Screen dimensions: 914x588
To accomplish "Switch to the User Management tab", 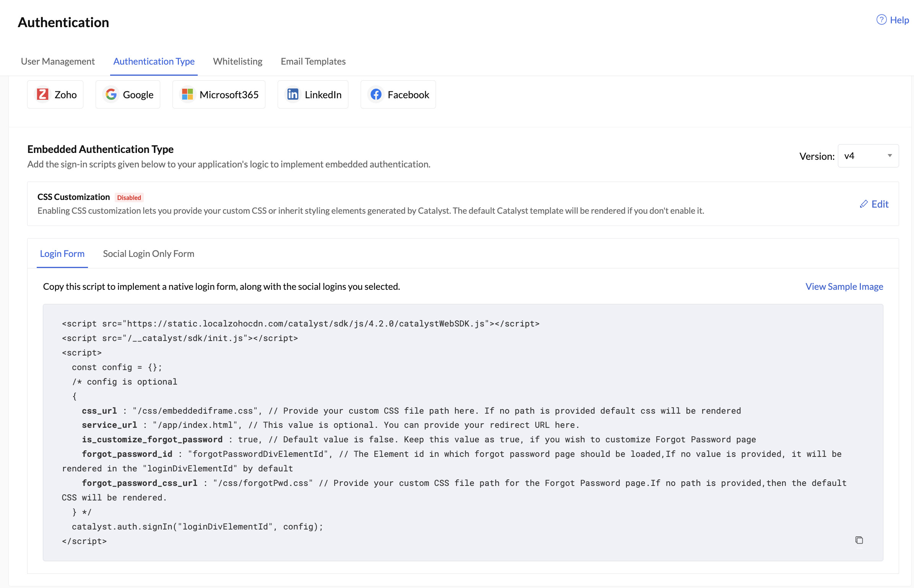I will (x=58, y=61).
